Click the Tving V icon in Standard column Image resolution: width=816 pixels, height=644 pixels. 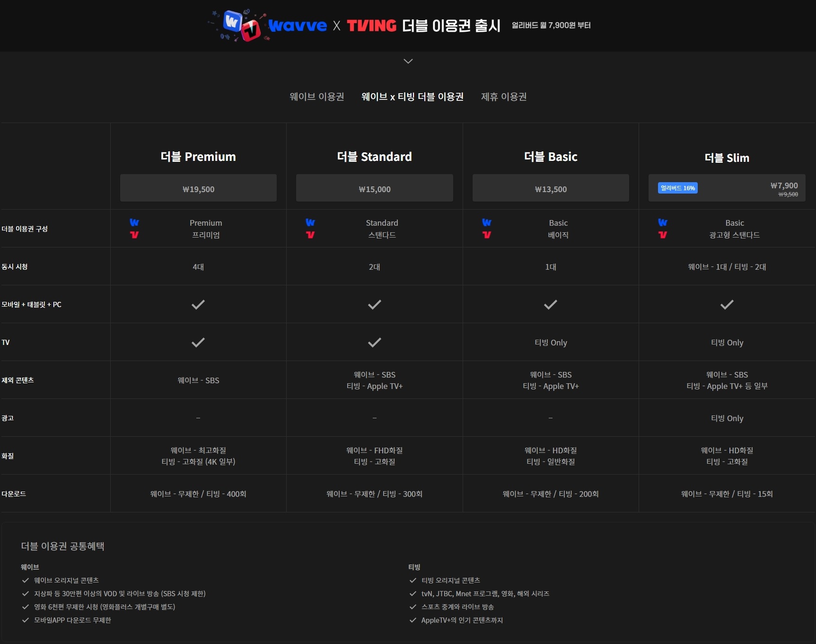pos(310,235)
